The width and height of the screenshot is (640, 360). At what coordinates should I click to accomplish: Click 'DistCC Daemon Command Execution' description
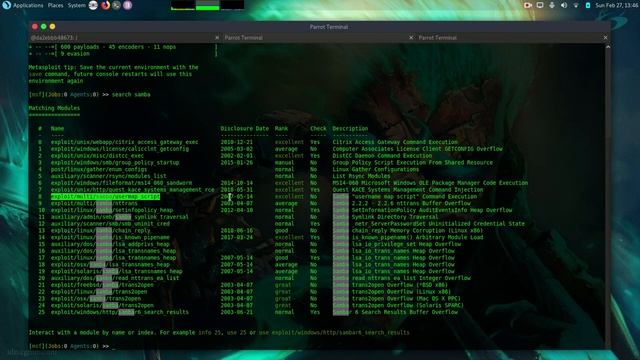click(x=382, y=156)
